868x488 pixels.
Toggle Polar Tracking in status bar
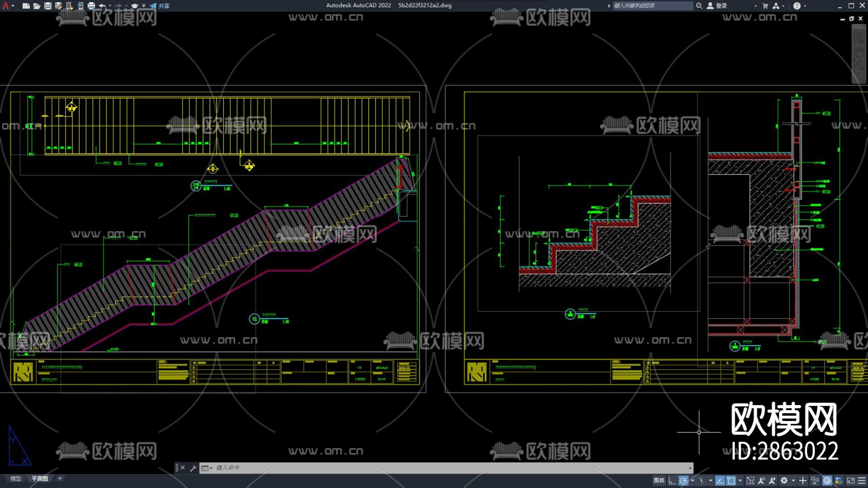[x=683, y=480]
